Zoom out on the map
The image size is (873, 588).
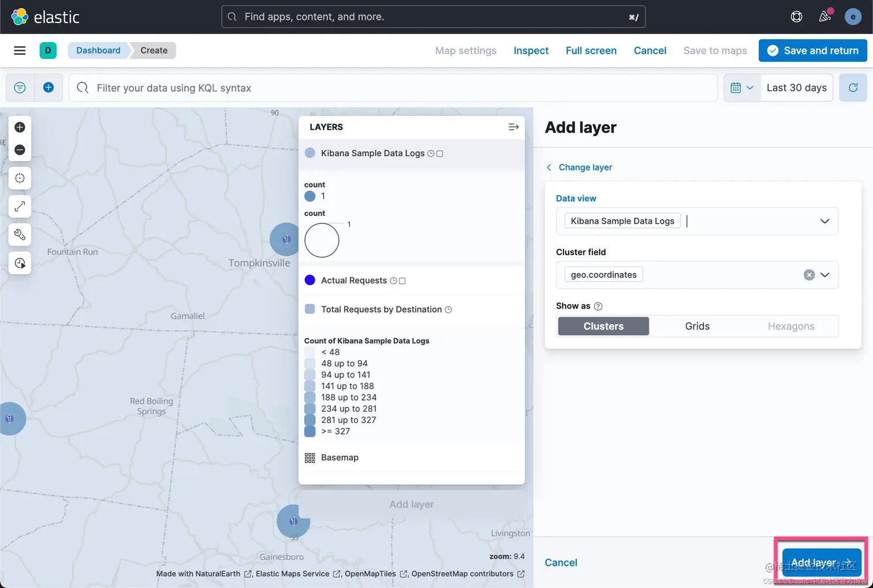(20, 150)
